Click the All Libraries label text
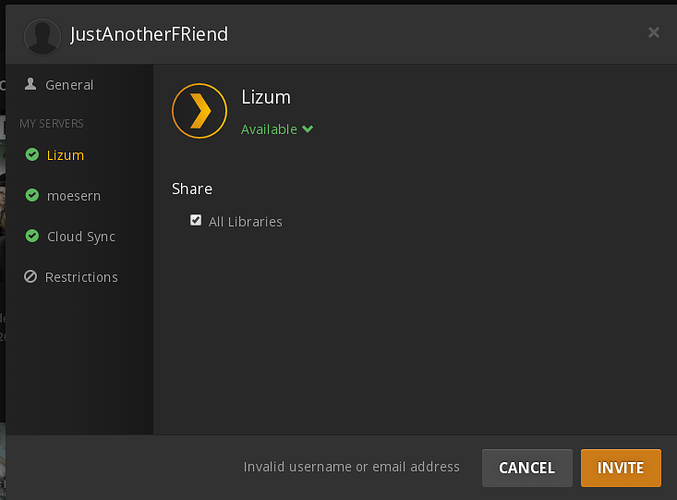Viewport: 677px width, 500px height. click(245, 221)
